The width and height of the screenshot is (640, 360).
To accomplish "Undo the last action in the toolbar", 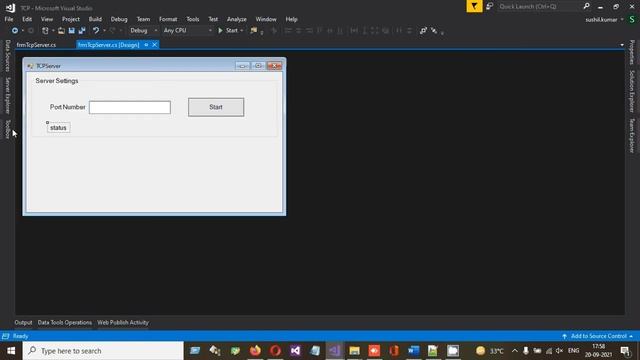I will 96,31.
